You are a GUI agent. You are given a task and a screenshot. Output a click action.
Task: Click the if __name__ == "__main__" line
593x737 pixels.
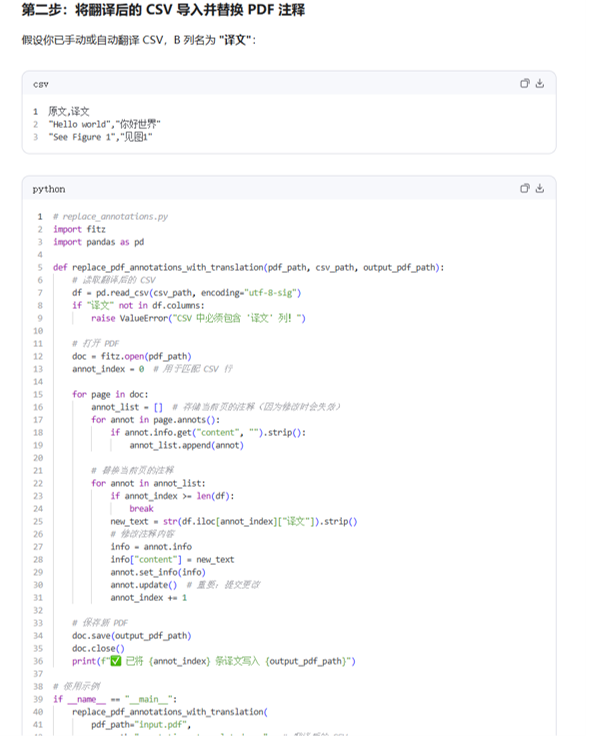(x=115, y=699)
